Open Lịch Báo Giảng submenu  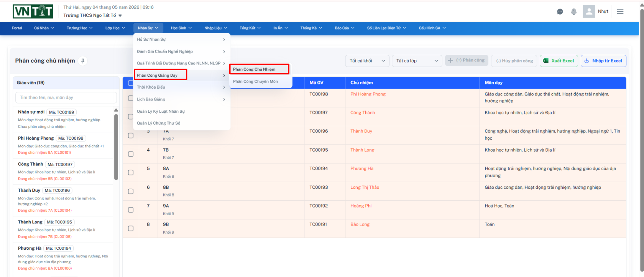tap(181, 99)
